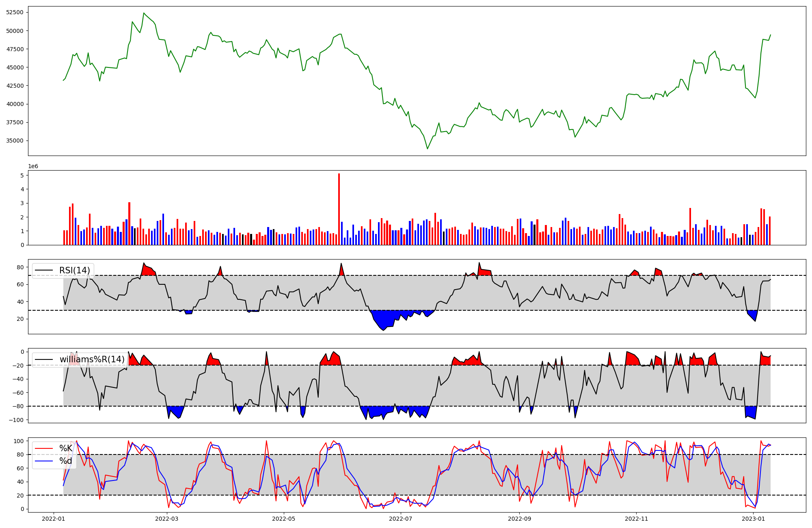Click the 2022-01 x-axis date label

tap(54, 519)
